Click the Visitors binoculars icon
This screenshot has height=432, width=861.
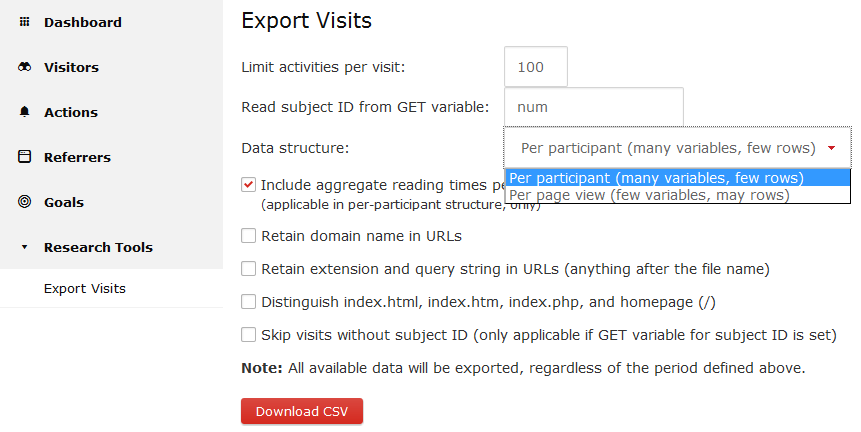[x=24, y=67]
